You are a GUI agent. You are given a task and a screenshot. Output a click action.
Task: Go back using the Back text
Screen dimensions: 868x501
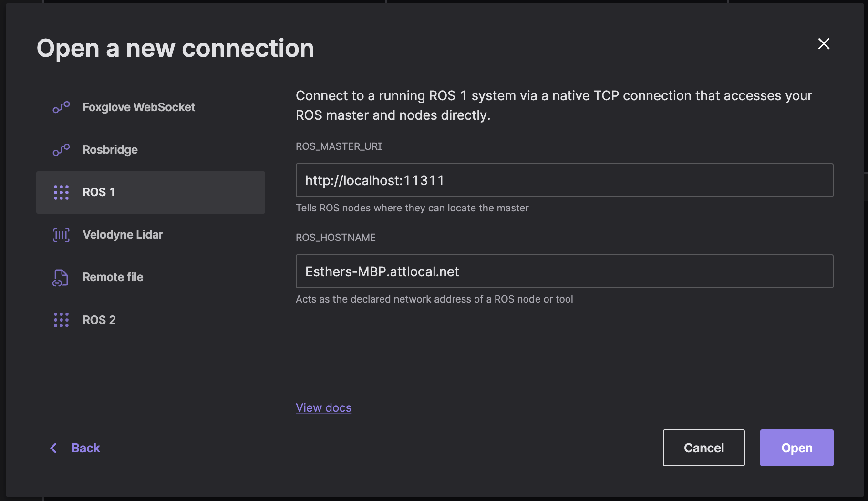(86, 448)
